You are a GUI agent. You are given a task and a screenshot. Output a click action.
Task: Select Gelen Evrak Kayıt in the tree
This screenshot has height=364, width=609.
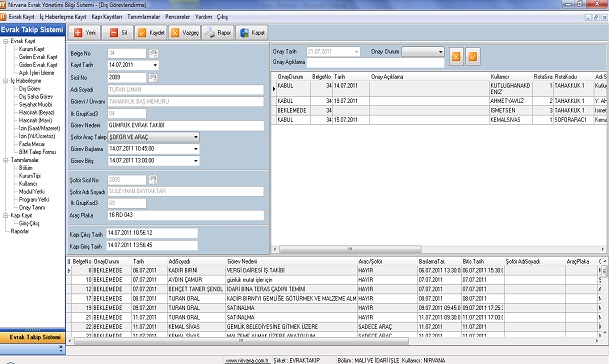tap(38, 57)
